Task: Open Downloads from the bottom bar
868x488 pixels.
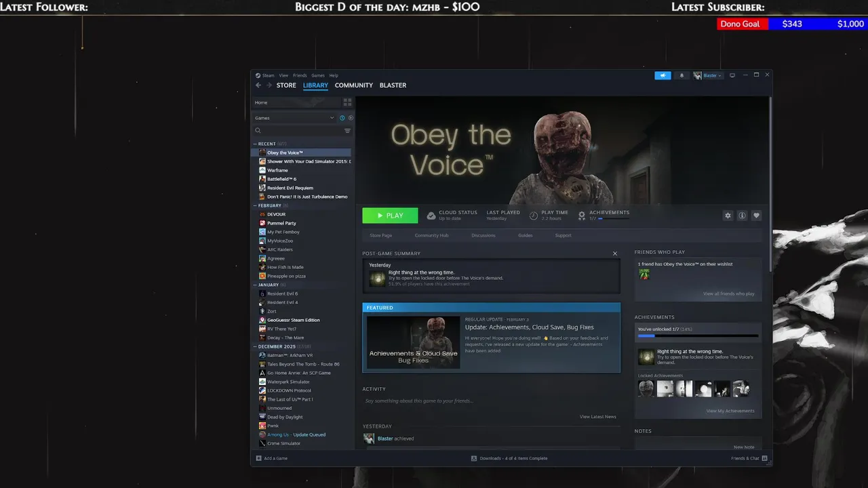Action: click(x=509, y=458)
